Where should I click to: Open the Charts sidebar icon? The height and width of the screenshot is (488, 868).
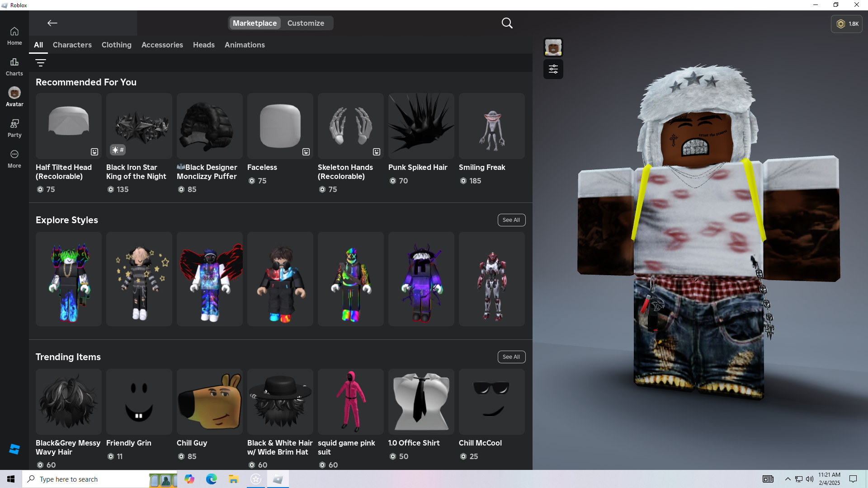(x=14, y=66)
